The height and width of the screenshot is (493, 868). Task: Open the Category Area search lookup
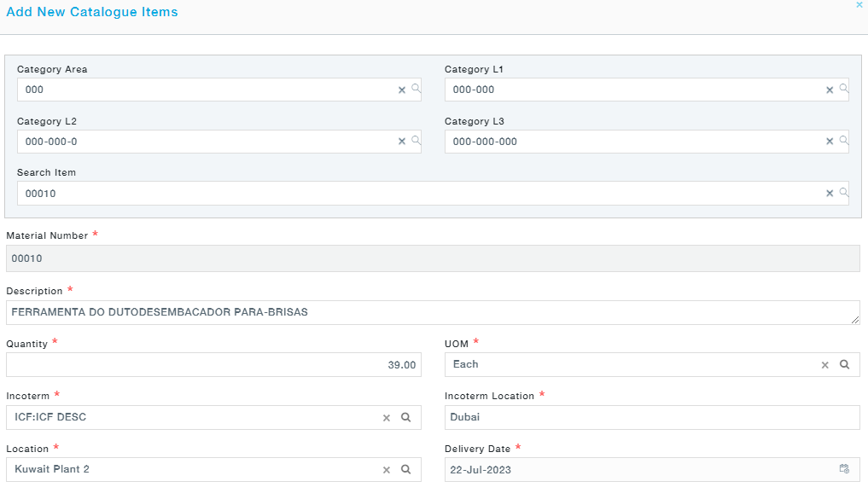click(x=416, y=88)
